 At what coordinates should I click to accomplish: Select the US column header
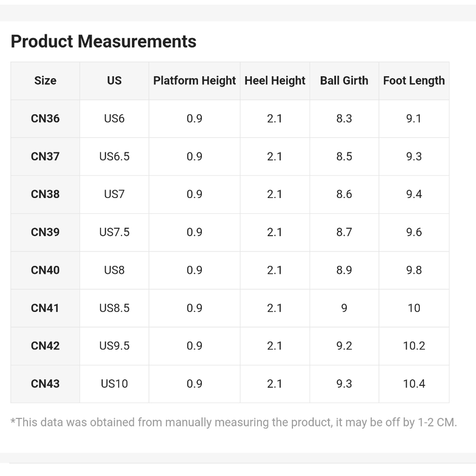tap(114, 81)
